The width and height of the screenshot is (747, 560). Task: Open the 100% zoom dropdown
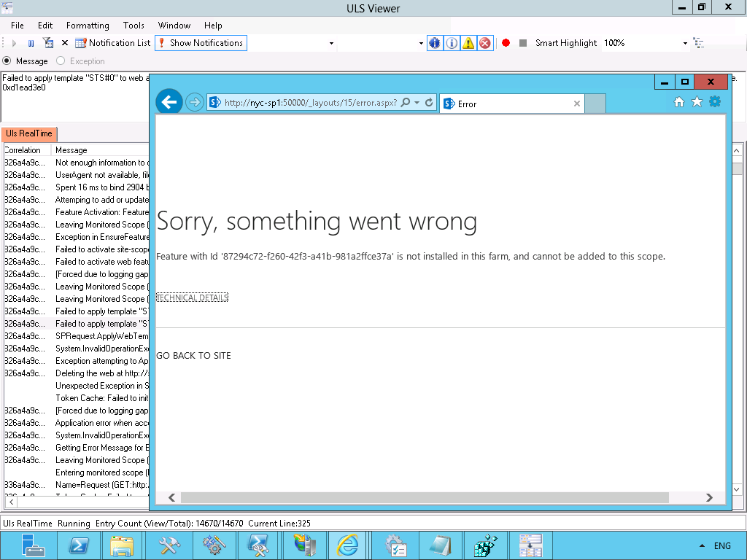pyautogui.click(x=685, y=43)
